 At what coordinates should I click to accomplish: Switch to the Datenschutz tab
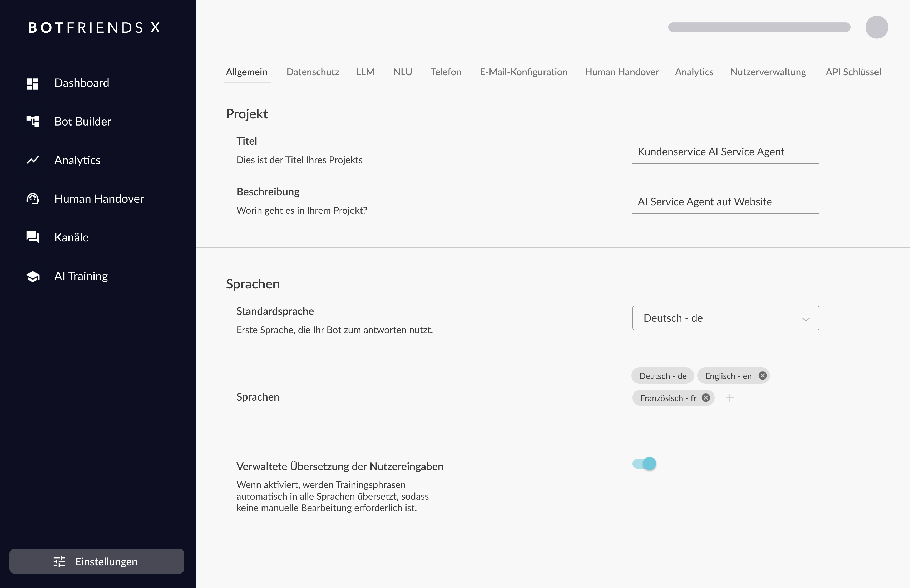[x=312, y=72]
